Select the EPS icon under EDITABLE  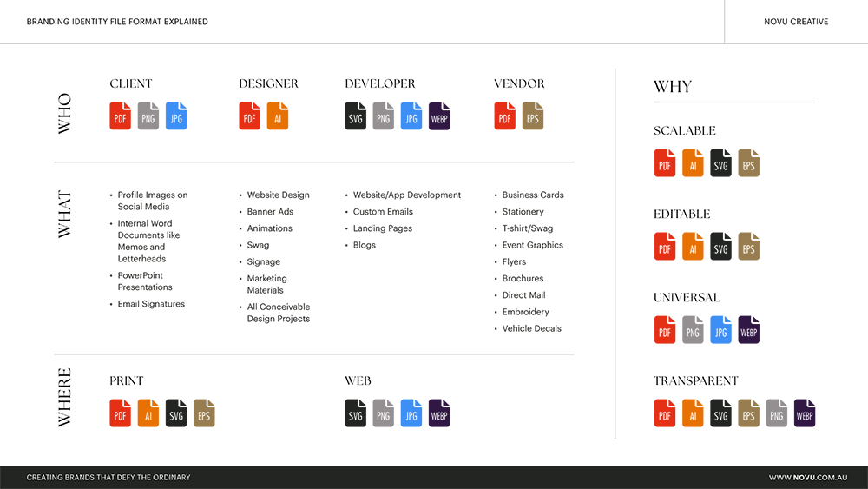click(748, 247)
